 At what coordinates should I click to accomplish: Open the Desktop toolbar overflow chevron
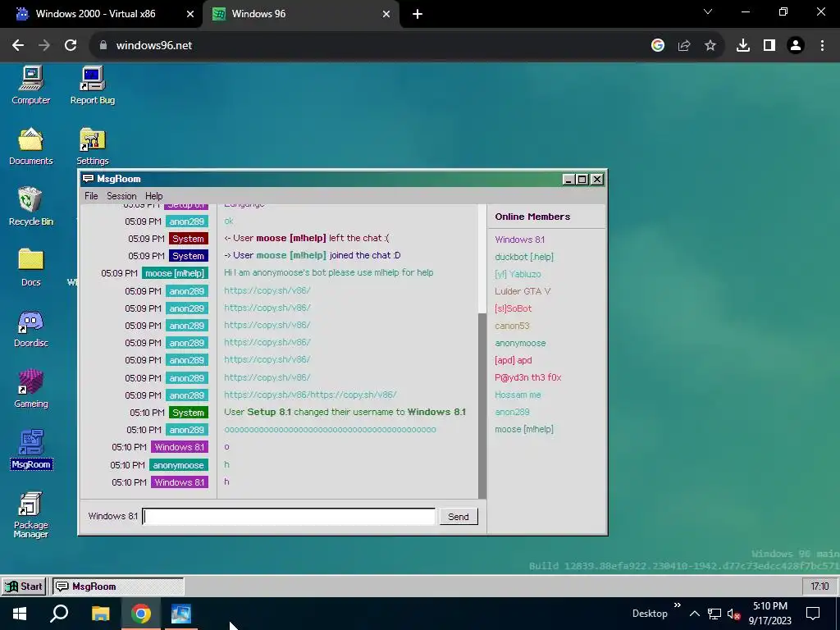[677, 605]
